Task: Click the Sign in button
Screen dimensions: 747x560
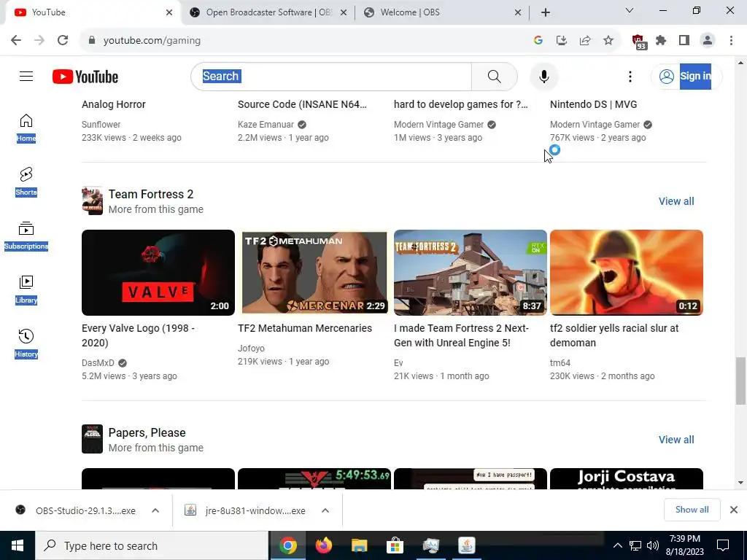Action: point(686,76)
